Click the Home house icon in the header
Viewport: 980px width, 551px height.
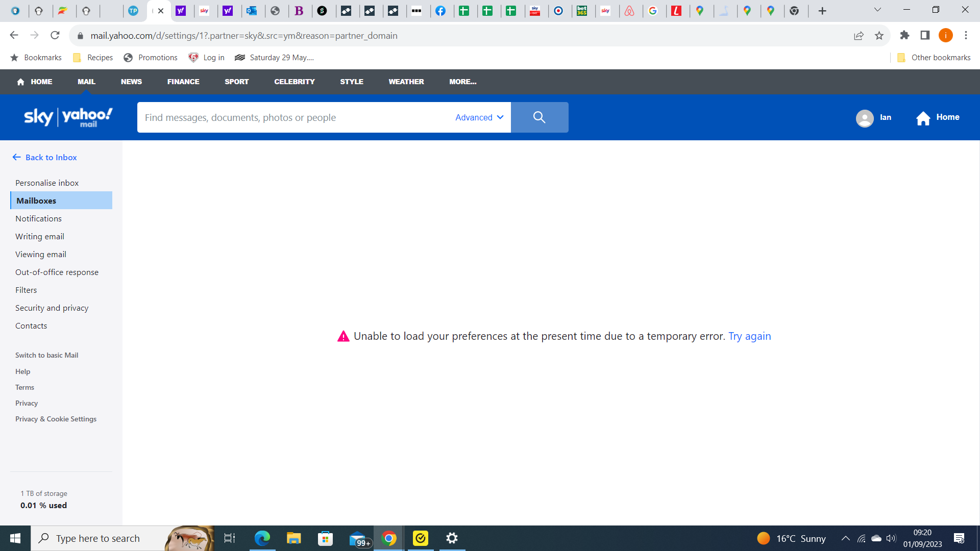pos(923,118)
